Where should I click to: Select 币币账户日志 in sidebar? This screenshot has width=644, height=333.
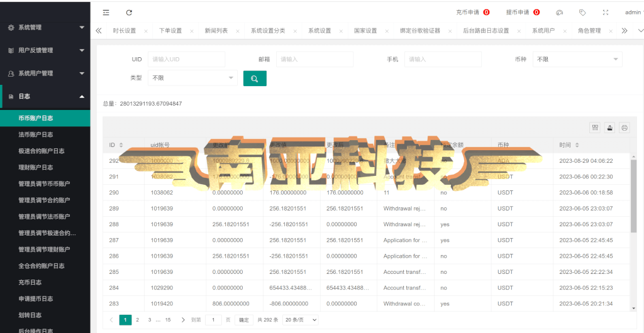click(x=45, y=118)
